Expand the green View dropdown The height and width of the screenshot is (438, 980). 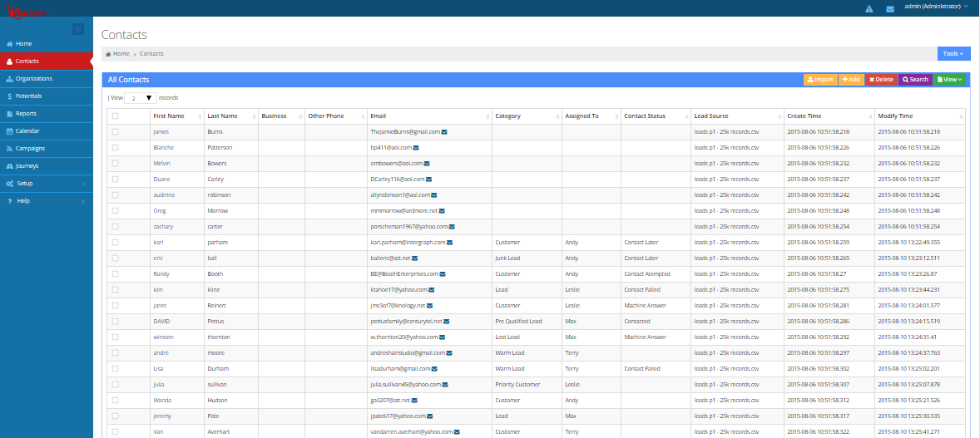[x=949, y=80]
